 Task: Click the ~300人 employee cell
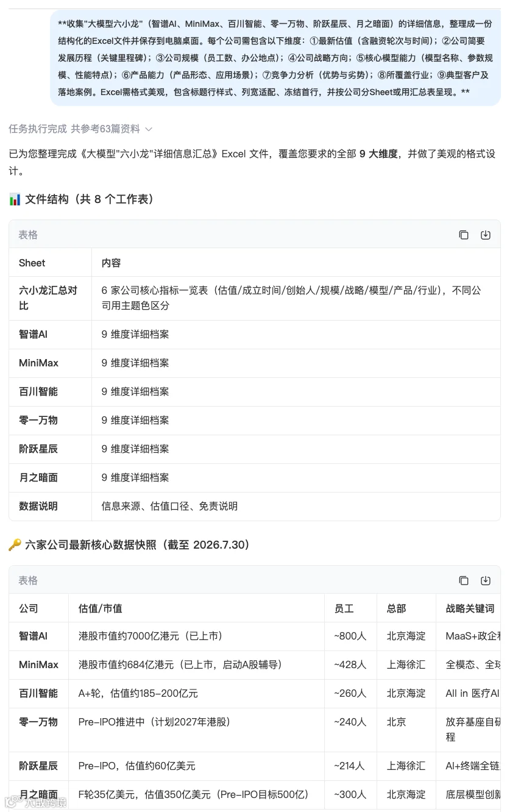(x=350, y=795)
